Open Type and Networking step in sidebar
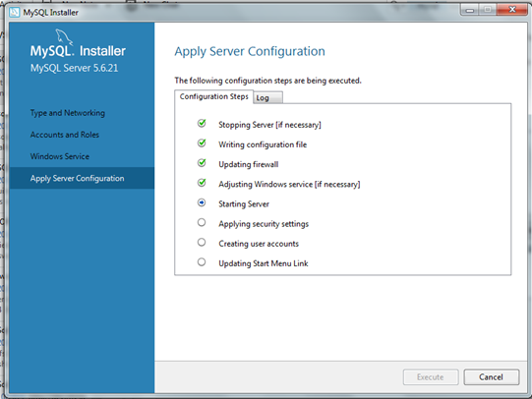Screen dimensions: 532x399 click(68, 113)
